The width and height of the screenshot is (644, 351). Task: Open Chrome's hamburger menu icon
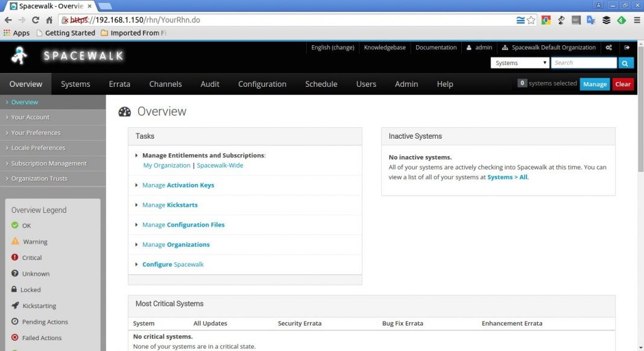[x=637, y=19]
